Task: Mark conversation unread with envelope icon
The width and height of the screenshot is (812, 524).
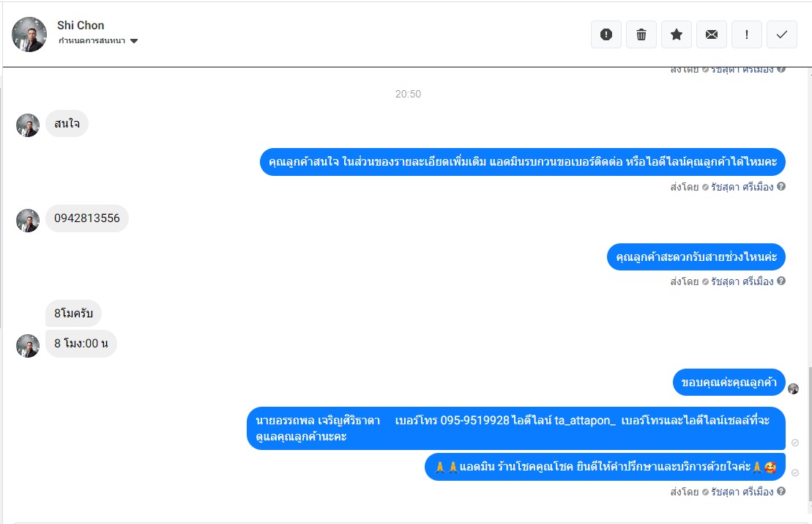Action: click(712, 34)
